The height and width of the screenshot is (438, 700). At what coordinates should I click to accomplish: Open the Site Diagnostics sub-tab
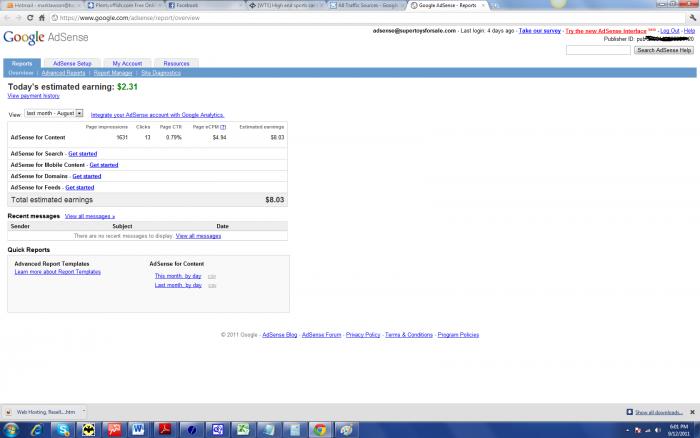[x=161, y=73]
